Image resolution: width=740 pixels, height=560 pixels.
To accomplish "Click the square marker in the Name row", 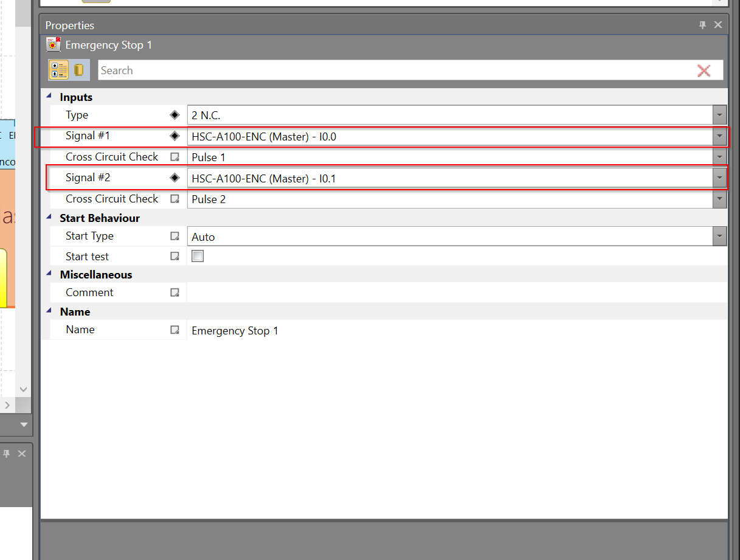I will pyautogui.click(x=175, y=330).
